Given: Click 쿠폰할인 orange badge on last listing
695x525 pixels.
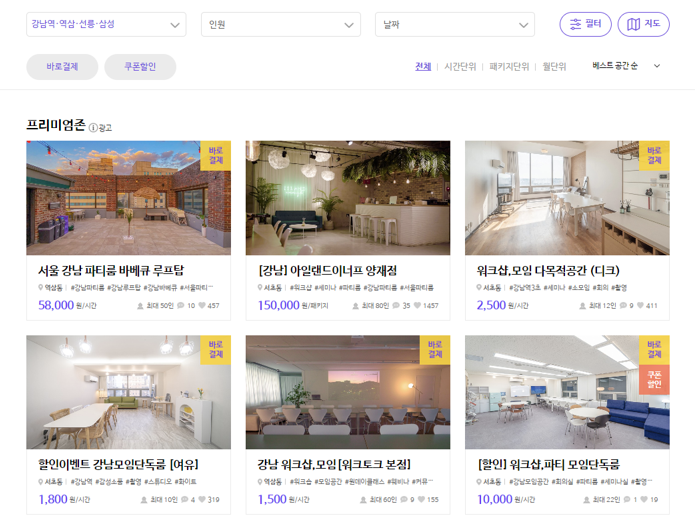Looking at the screenshot, I should pos(654,380).
